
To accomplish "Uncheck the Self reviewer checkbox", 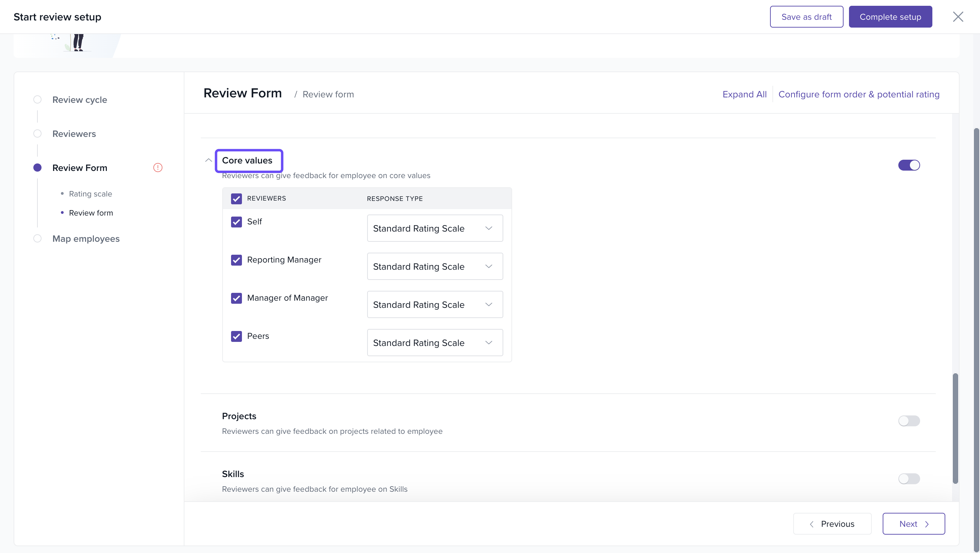I will point(236,222).
